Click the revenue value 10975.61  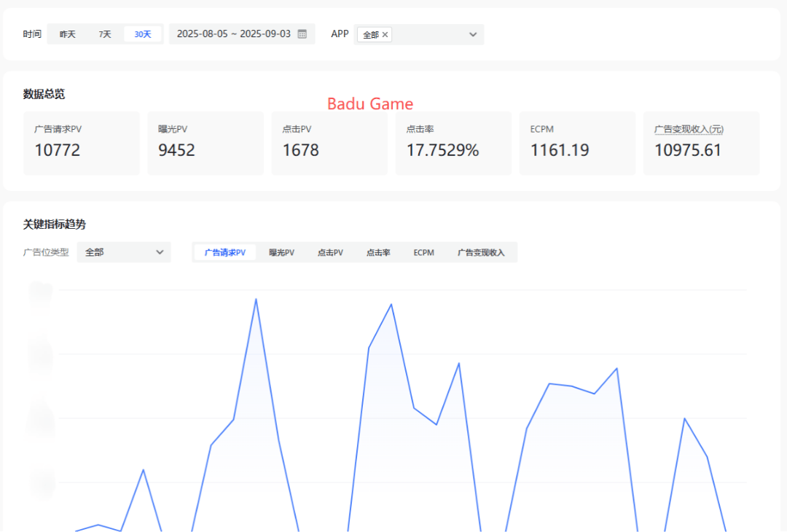[688, 150]
